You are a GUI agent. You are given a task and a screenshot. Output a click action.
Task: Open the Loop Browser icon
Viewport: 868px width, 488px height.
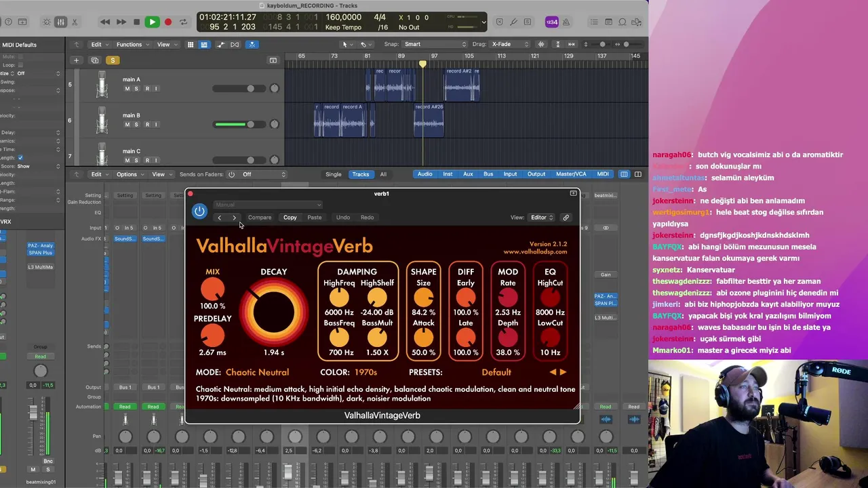click(x=623, y=22)
